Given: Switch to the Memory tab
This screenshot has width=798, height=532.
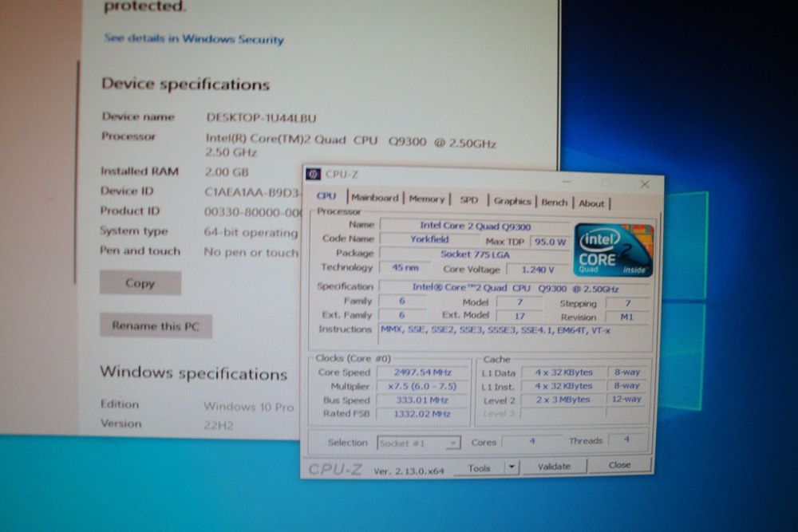Looking at the screenshot, I should [x=426, y=199].
